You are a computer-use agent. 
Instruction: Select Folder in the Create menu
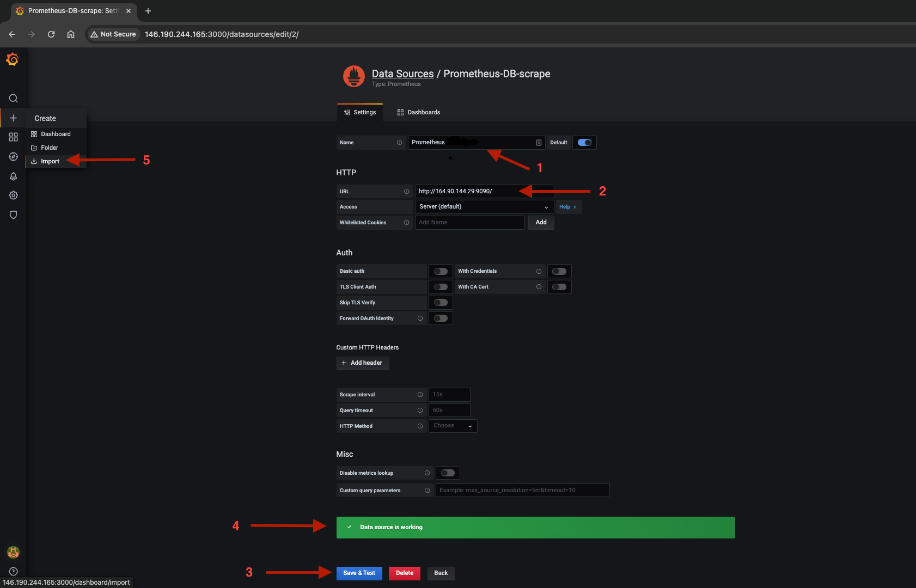(x=56, y=148)
